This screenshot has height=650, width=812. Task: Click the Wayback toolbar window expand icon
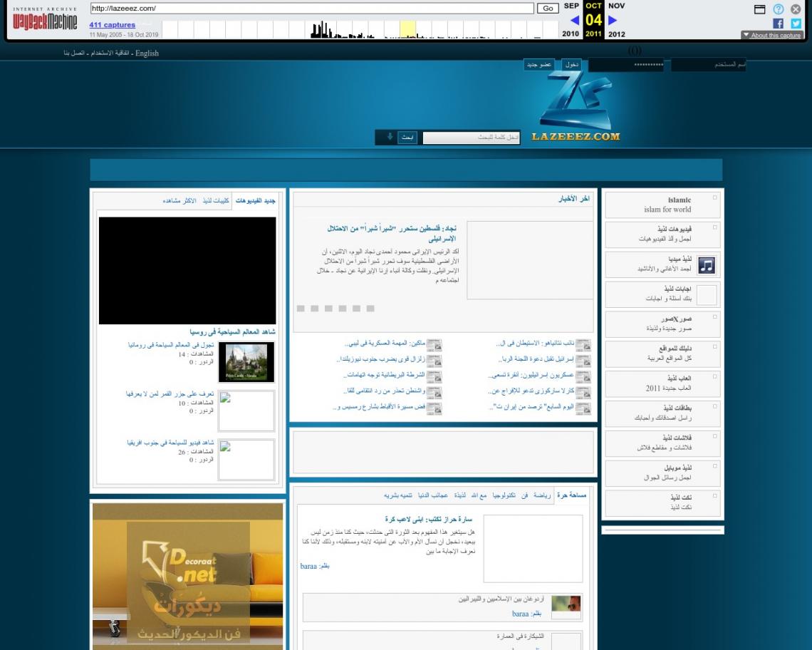(x=760, y=9)
